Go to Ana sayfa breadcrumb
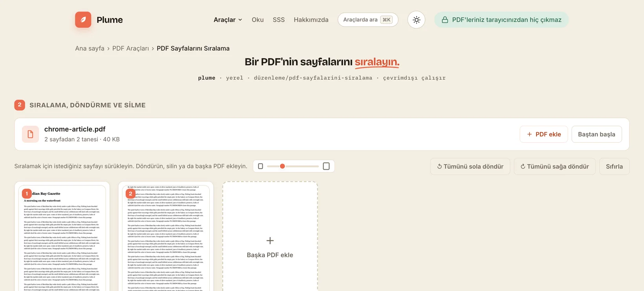Screen dimensions: 644x291 point(90,48)
